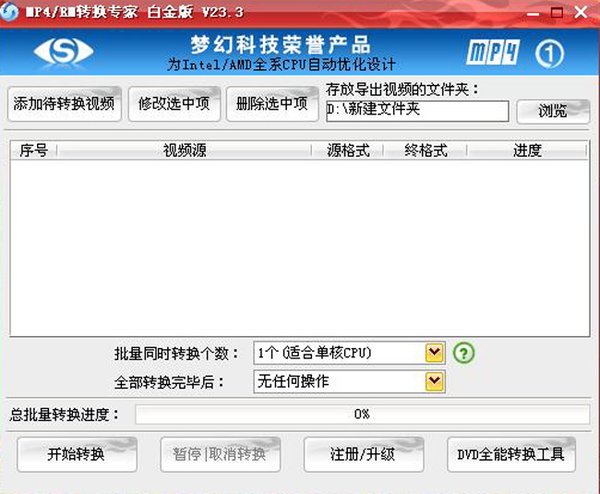This screenshot has height=494, width=600.
Task: Click the MP4 logo icon in the banner
Action: (493, 52)
